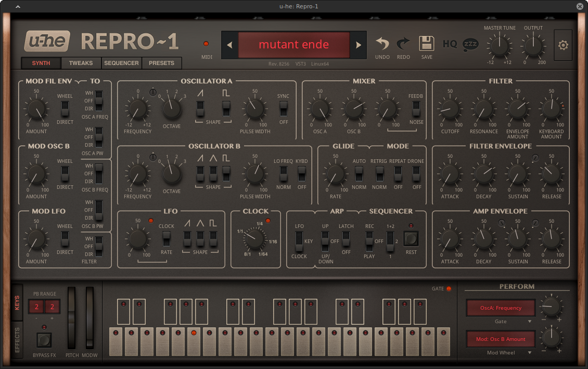Set the OSC A PW routing switch
The width and height of the screenshot is (588, 369).
coord(99,137)
